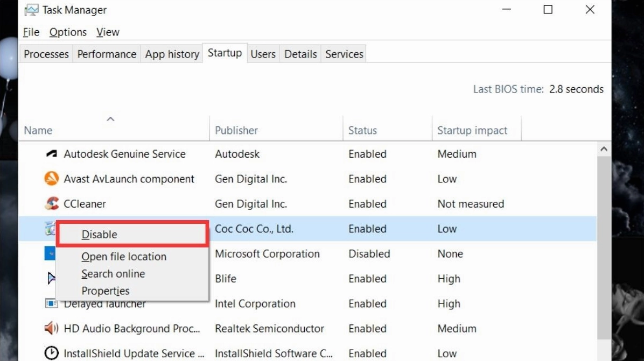Screen dimensions: 644x361
Task: Switch to the Performance tab
Action: [x=106, y=53]
